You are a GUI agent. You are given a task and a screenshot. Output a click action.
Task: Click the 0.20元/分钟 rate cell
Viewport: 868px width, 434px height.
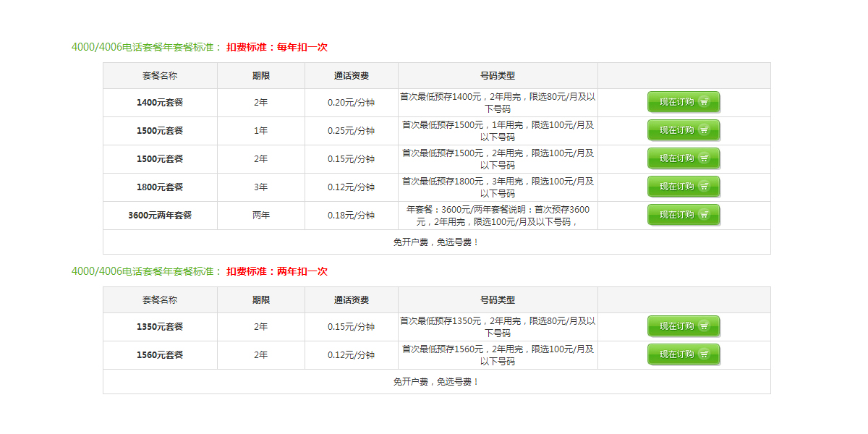352,103
